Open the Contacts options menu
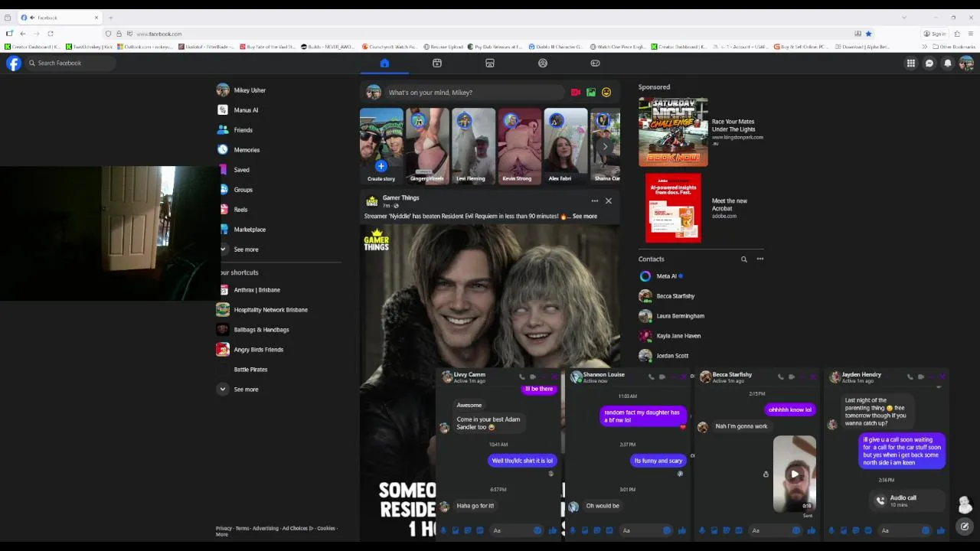980x551 pixels. (760, 259)
